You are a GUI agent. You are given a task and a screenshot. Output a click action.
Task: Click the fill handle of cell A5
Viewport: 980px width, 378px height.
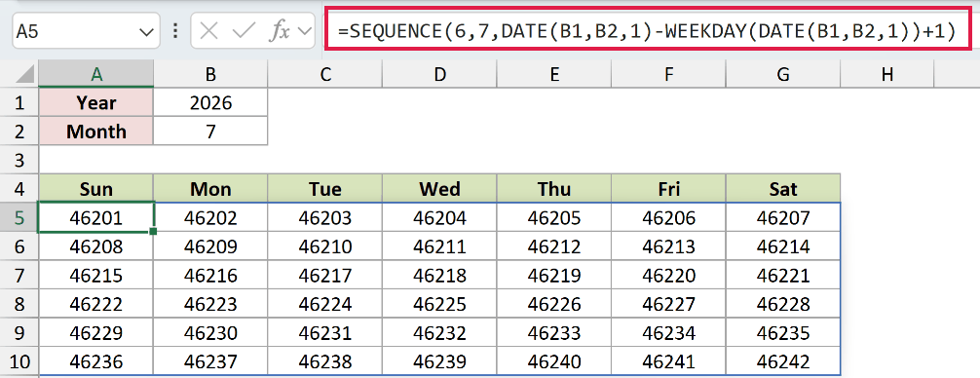(x=153, y=232)
